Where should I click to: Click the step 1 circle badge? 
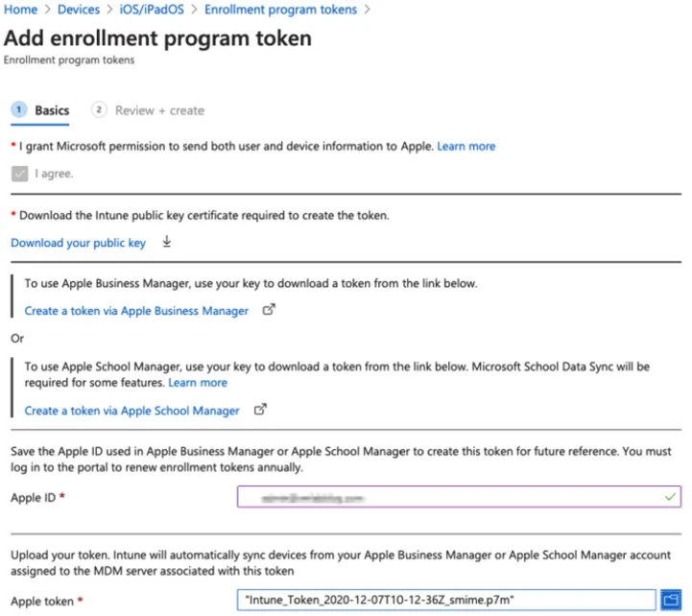[19, 109]
